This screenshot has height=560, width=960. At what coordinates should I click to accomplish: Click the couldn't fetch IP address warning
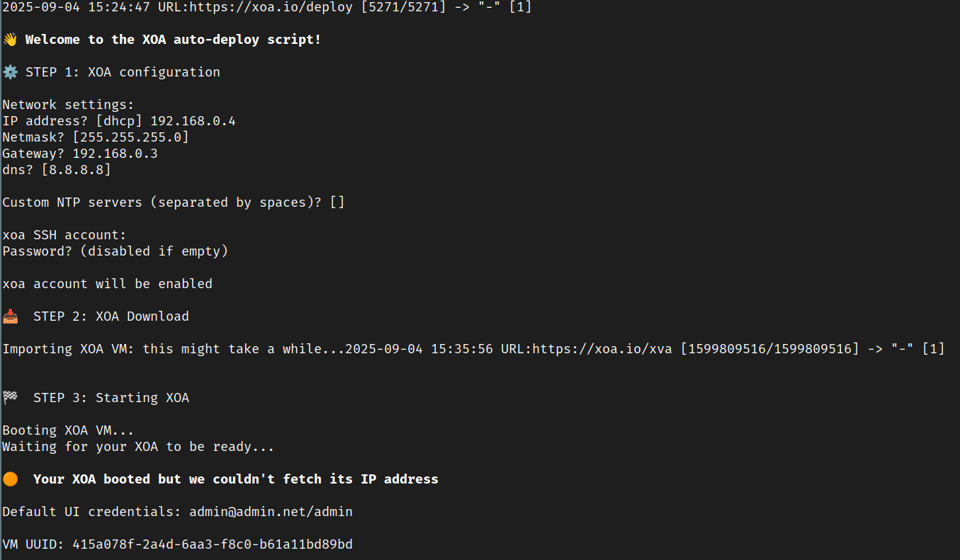coord(235,479)
